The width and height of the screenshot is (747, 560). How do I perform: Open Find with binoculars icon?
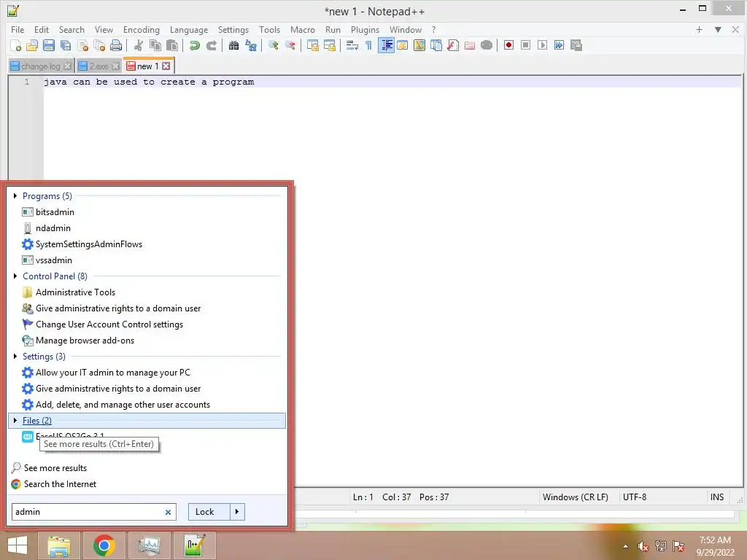pos(233,45)
